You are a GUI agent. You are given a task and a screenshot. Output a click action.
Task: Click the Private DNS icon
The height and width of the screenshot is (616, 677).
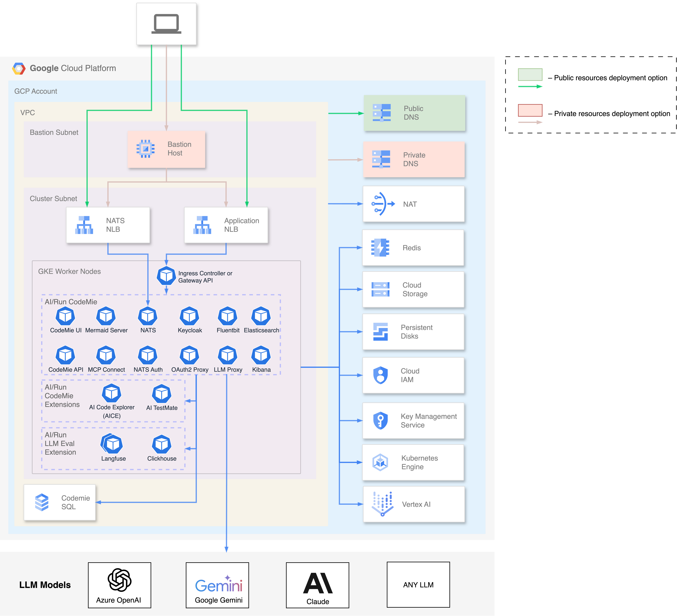coord(381,159)
